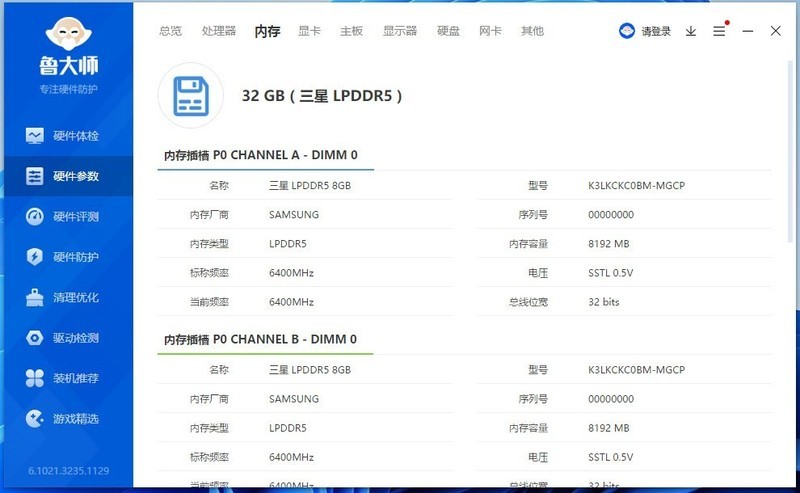This screenshot has height=493, width=800.
Task: Select 硬件参数 hardware parameters in sidebar
Action: click(x=66, y=177)
